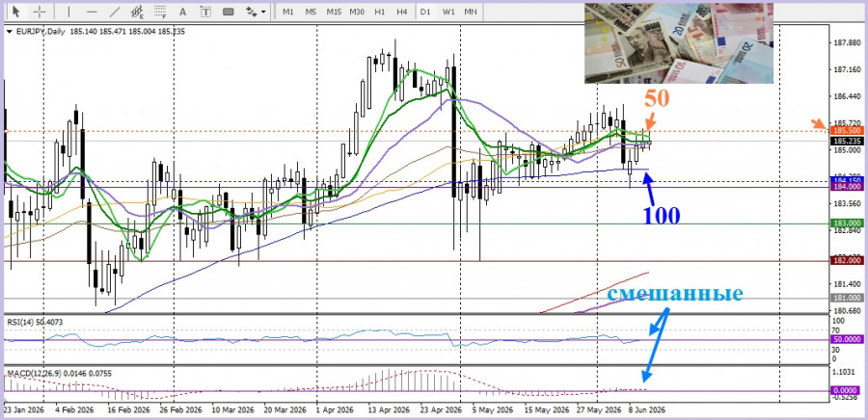Click the blue 184.150 price label
This screenshot has width=868, height=420.
tap(845, 180)
